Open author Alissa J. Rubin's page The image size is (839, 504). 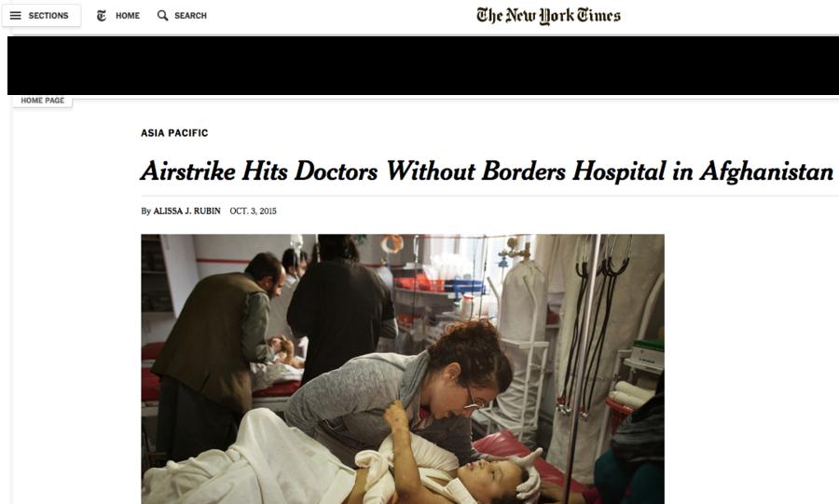click(186, 211)
